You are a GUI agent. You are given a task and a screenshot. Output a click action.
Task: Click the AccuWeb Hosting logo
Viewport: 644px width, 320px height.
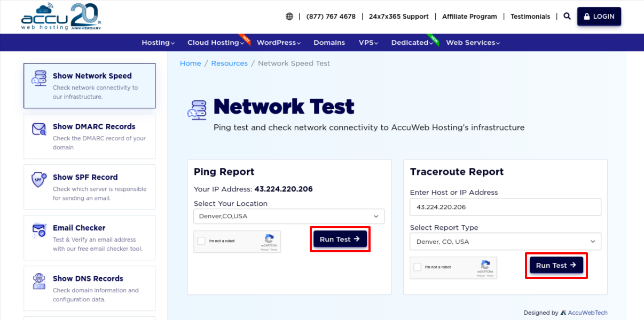click(61, 17)
